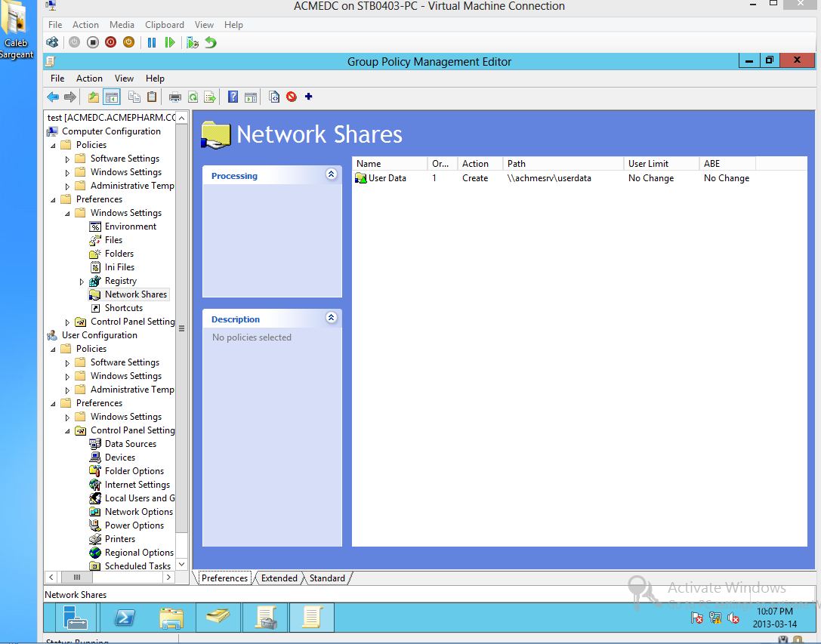Click the Turn Off VM toolbar icon
The height and width of the screenshot is (644, 821).
pyautogui.click(x=93, y=42)
